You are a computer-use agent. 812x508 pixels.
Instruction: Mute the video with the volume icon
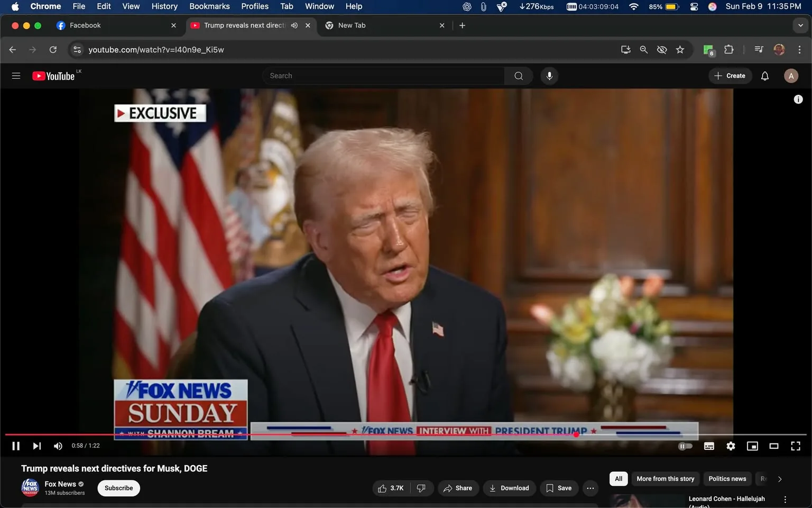pyautogui.click(x=58, y=446)
